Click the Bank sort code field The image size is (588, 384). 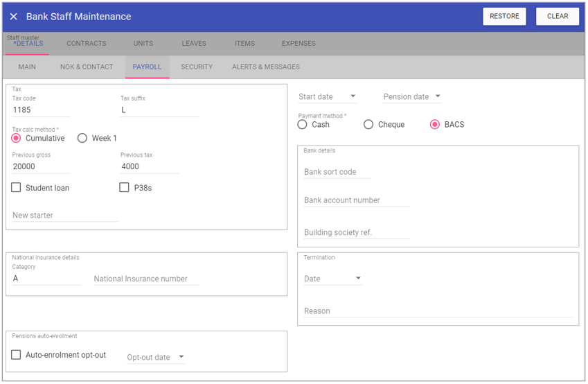point(337,172)
